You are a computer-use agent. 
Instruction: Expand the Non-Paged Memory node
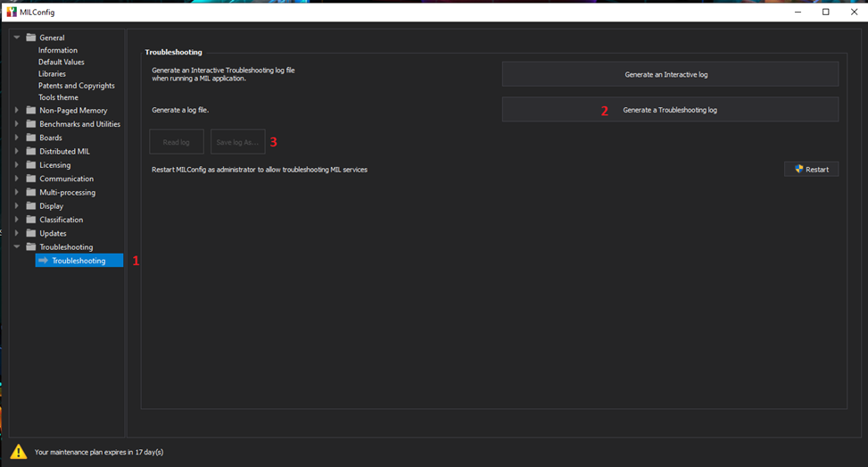coord(17,110)
